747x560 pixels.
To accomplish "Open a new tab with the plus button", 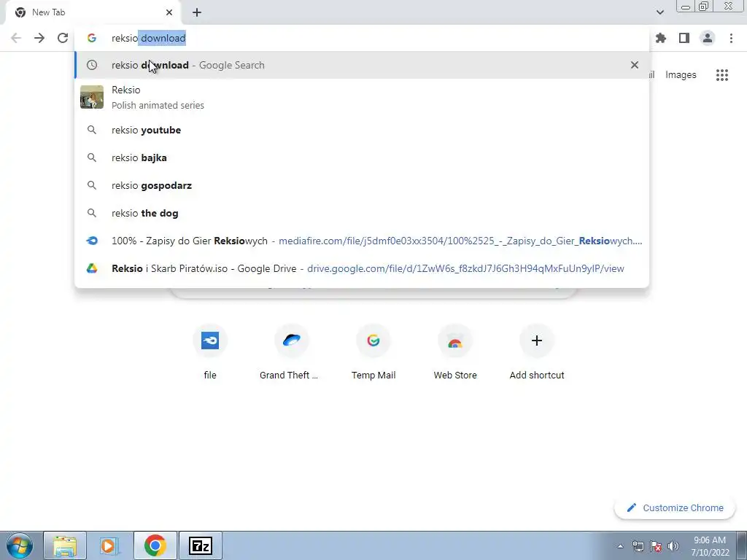I will pos(197,12).
